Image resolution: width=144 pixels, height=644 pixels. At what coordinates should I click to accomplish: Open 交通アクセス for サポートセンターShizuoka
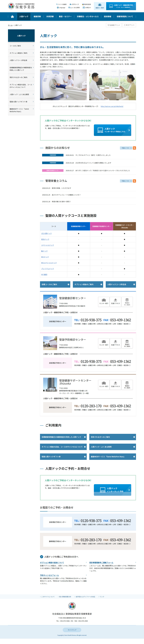[x=116, y=385]
